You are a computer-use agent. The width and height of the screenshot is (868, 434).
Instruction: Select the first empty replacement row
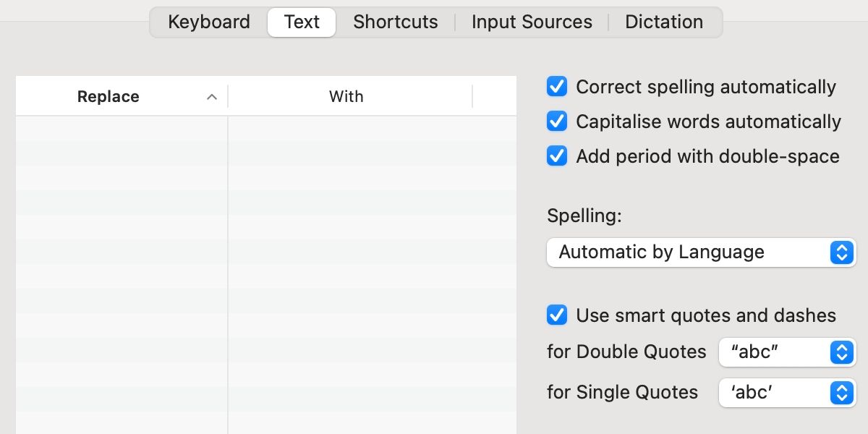[122, 129]
